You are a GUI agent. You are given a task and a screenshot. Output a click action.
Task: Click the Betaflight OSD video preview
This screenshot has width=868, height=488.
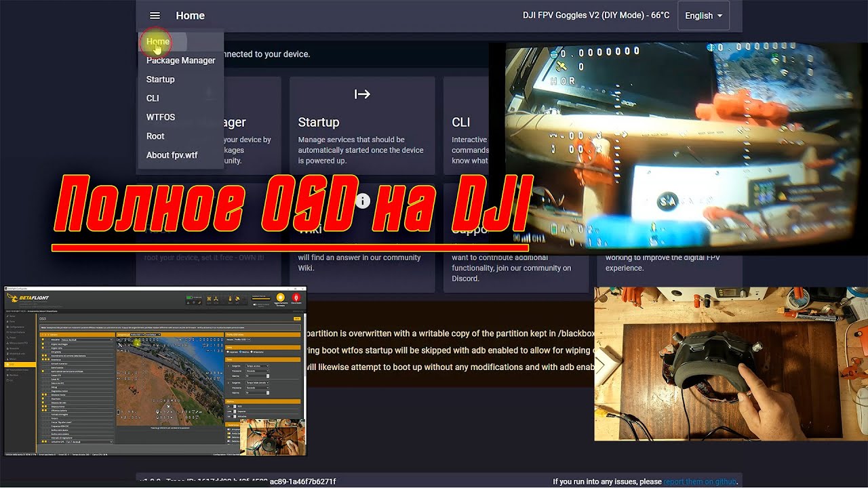tap(170, 381)
